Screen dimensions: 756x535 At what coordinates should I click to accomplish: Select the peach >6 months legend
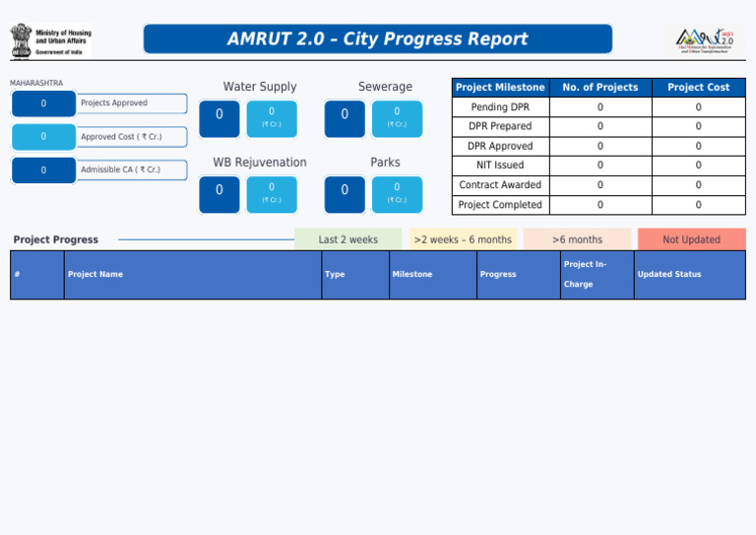(x=577, y=239)
